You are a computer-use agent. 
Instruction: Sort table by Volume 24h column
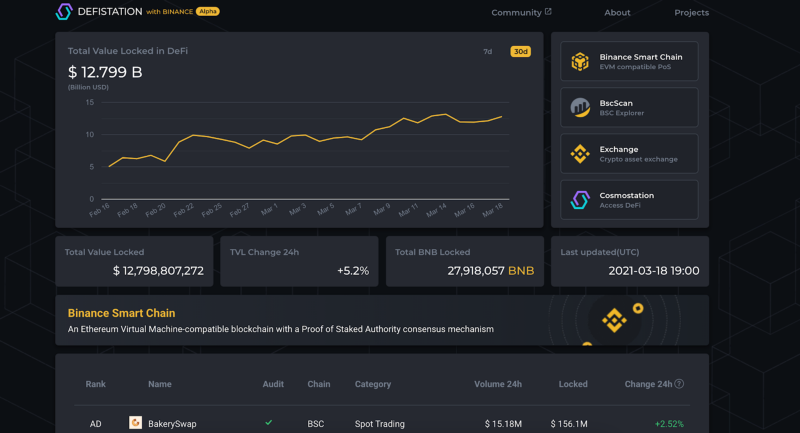tap(498, 384)
